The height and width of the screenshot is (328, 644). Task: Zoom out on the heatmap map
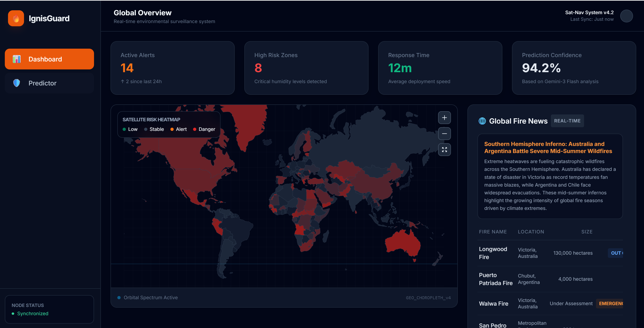click(444, 134)
